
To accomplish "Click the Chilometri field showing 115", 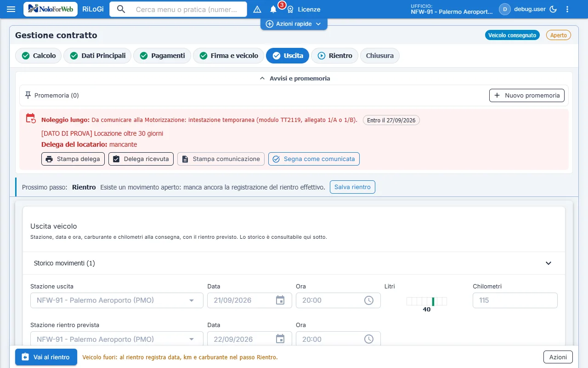I will pyautogui.click(x=515, y=300).
